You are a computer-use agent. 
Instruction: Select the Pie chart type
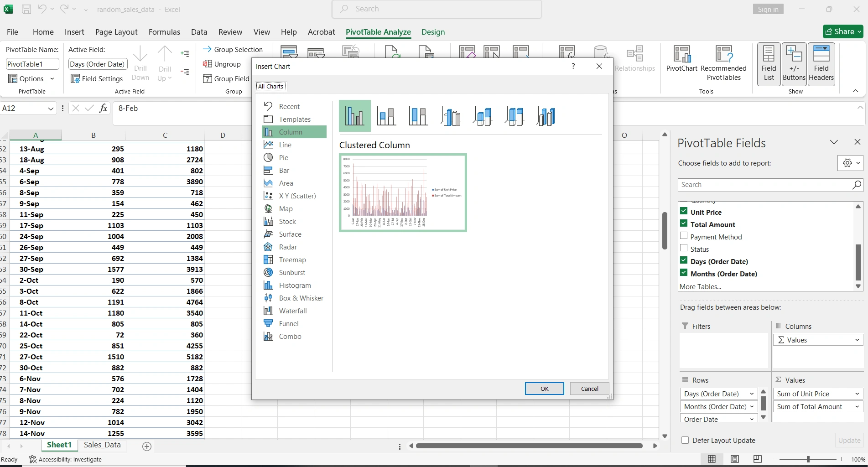tap(283, 157)
